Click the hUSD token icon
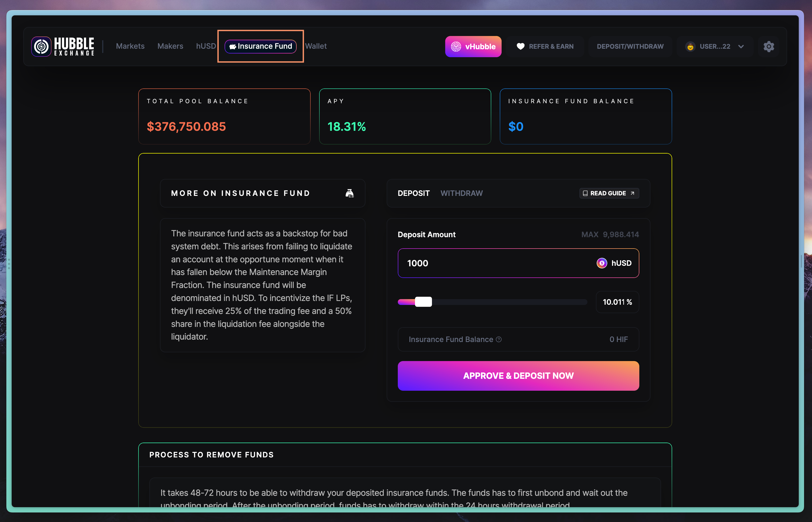Viewport: 812px width, 522px height. click(x=601, y=263)
